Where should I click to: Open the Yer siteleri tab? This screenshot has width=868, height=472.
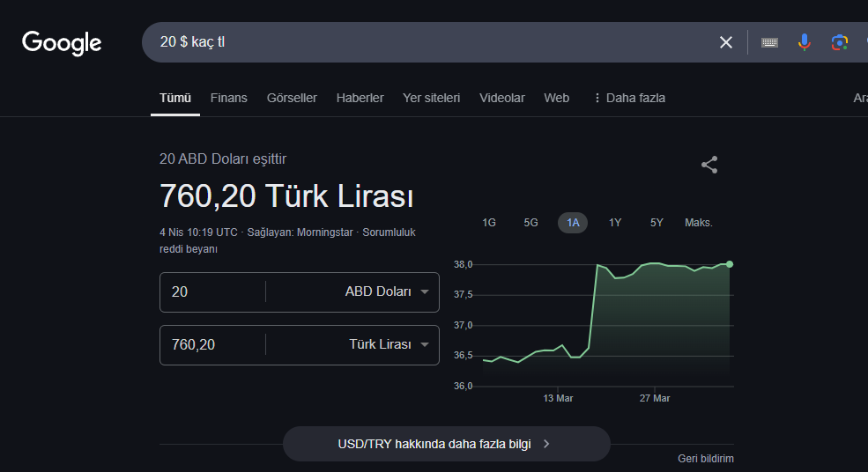(431, 98)
